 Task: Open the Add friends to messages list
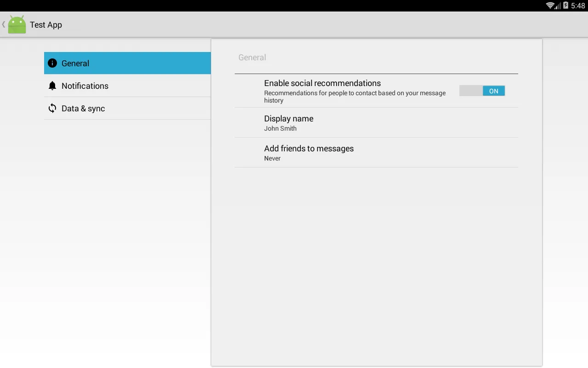click(376, 152)
